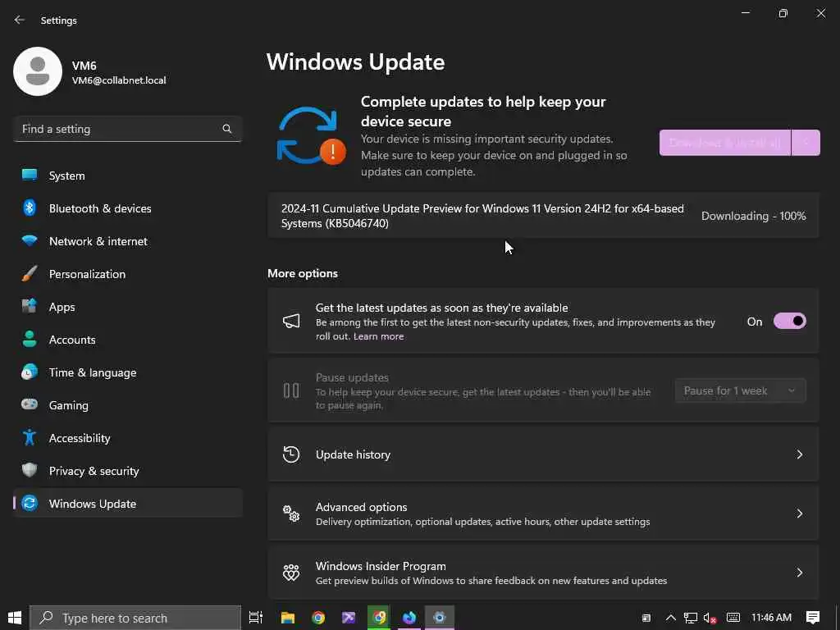Click the Pause updates icon
The image size is (840, 630).
(291, 390)
